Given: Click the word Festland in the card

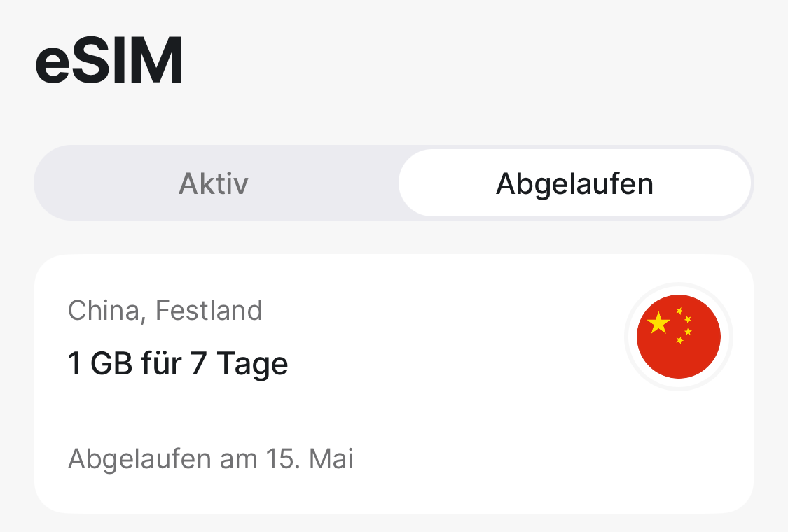Looking at the screenshot, I should coord(209,310).
